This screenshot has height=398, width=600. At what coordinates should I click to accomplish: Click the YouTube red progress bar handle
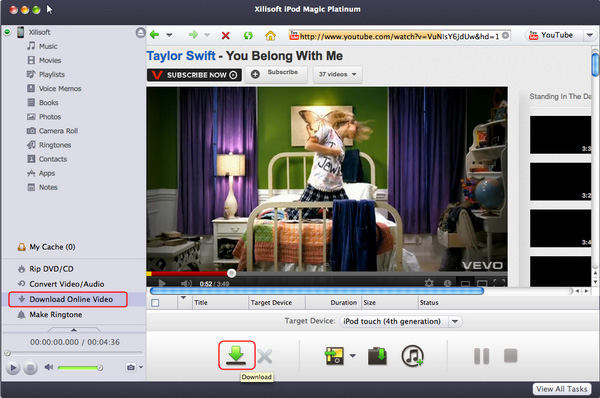tap(231, 273)
